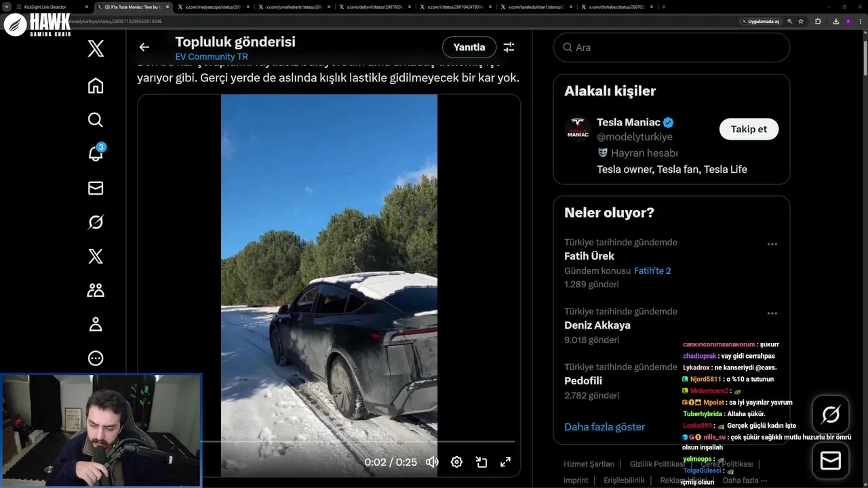Open the browser zoom magnifier icon
868x488 pixels.
point(790,21)
